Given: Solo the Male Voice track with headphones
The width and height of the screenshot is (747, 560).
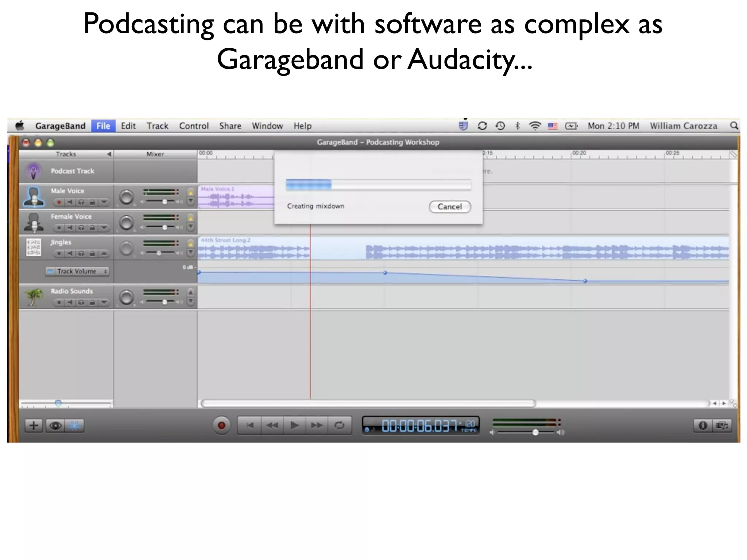Looking at the screenshot, I should (x=81, y=202).
